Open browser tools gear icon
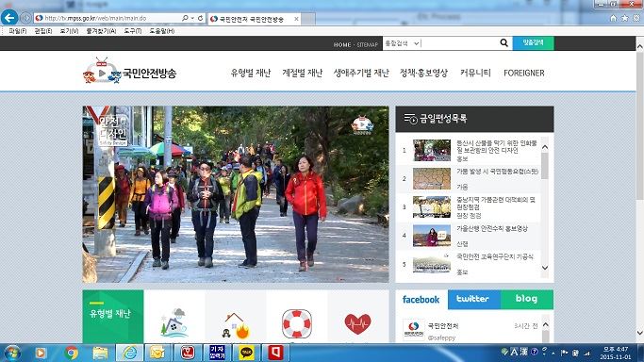The height and width of the screenshot is (362, 644). point(636,18)
